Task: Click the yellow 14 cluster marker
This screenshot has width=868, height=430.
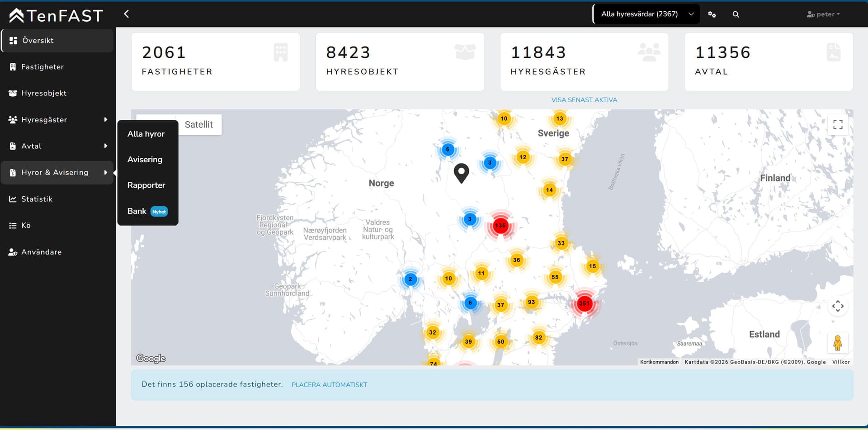Action: (549, 190)
